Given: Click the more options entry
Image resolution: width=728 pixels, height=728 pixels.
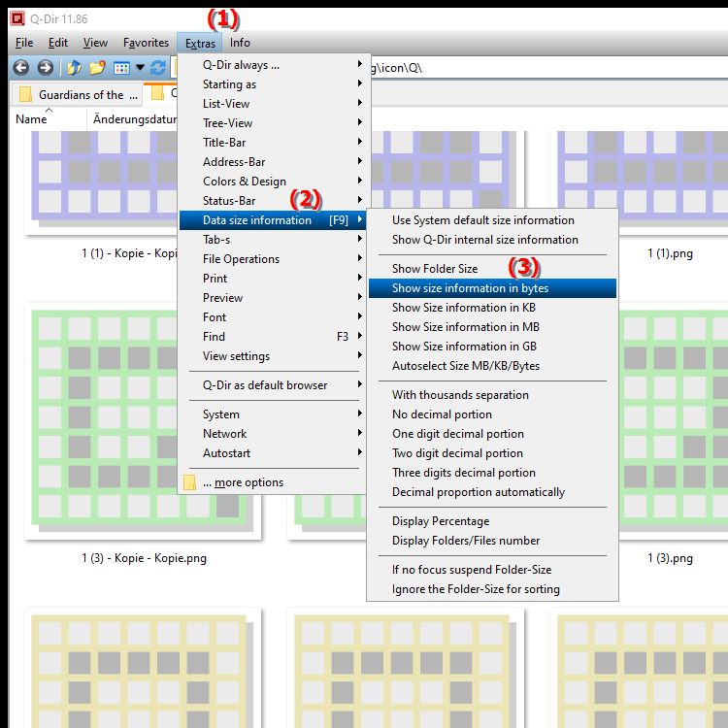Looking at the screenshot, I should 274,482.
